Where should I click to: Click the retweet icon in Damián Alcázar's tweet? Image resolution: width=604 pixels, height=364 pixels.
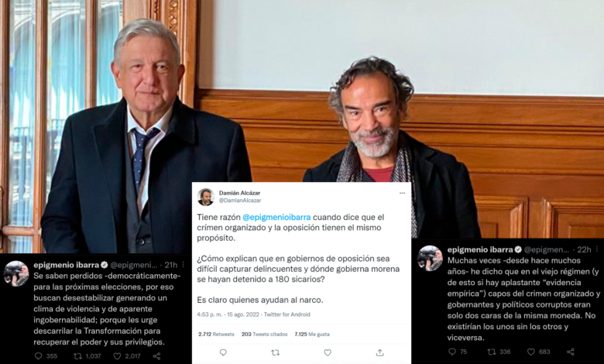pyautogui.click(x=275, y=352)
